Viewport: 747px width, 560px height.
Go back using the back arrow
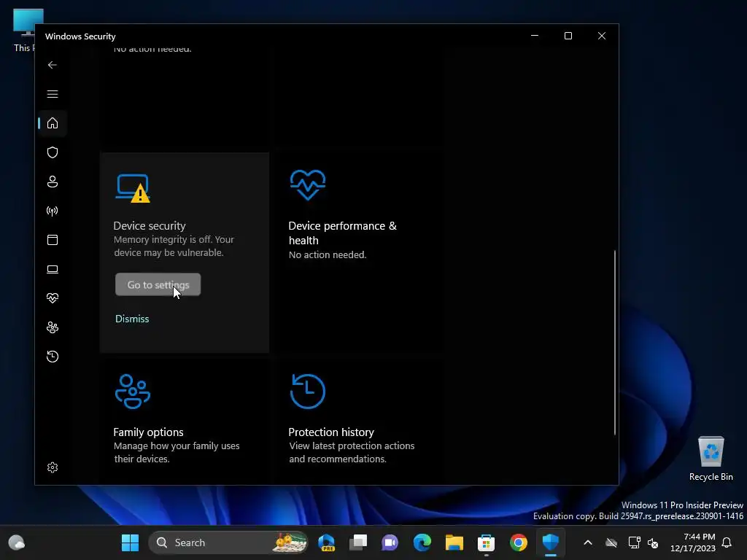click(53, 65)
